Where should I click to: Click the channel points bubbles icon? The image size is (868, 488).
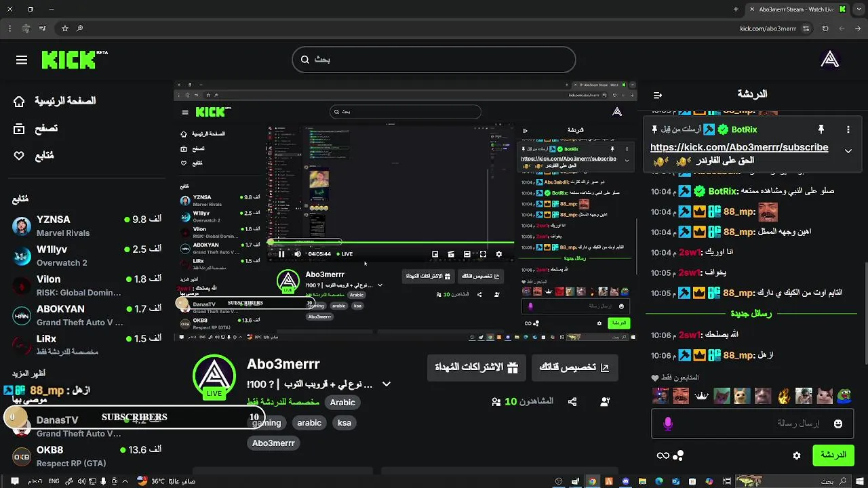[x=678, y=456]
